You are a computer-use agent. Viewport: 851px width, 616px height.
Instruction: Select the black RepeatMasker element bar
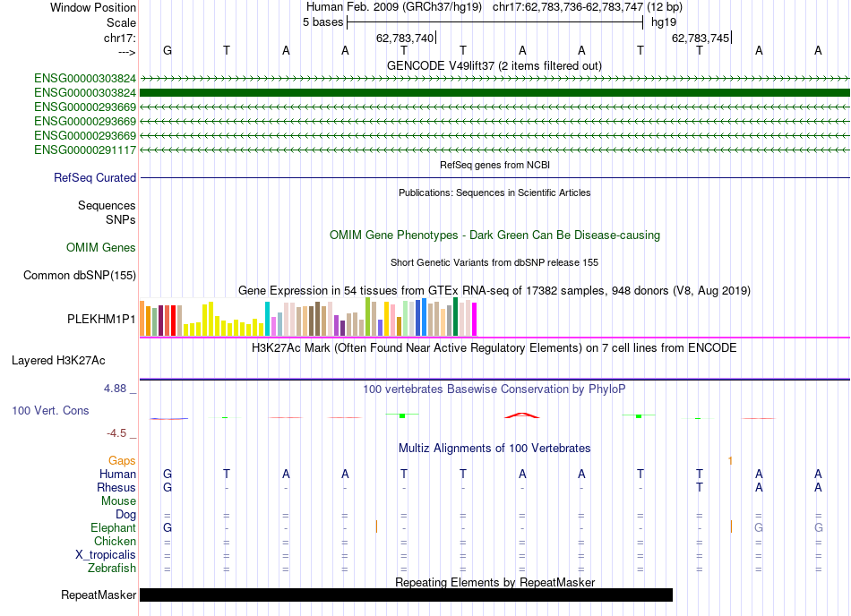[406, 595]
